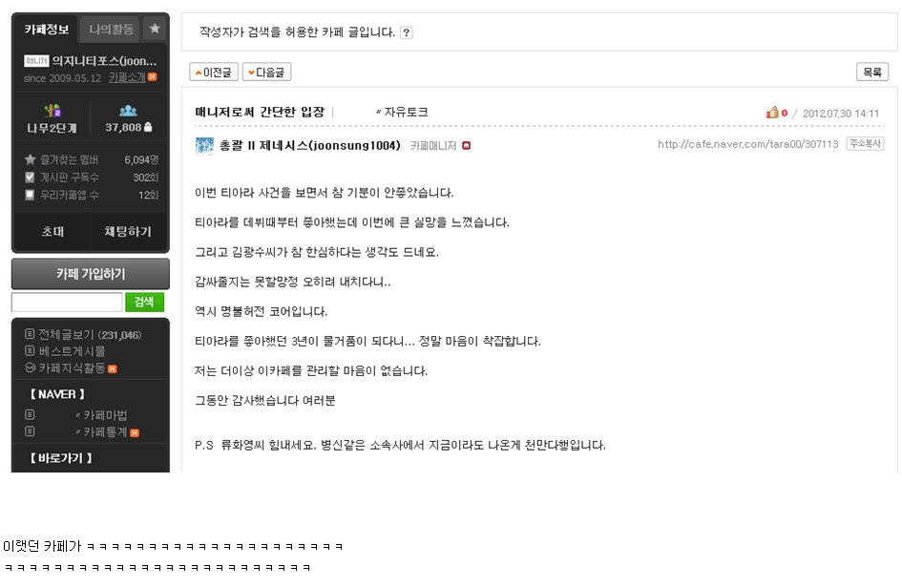The image size is (902, 588).
Task: Open the help question mark icon
Action: point(406,32)
